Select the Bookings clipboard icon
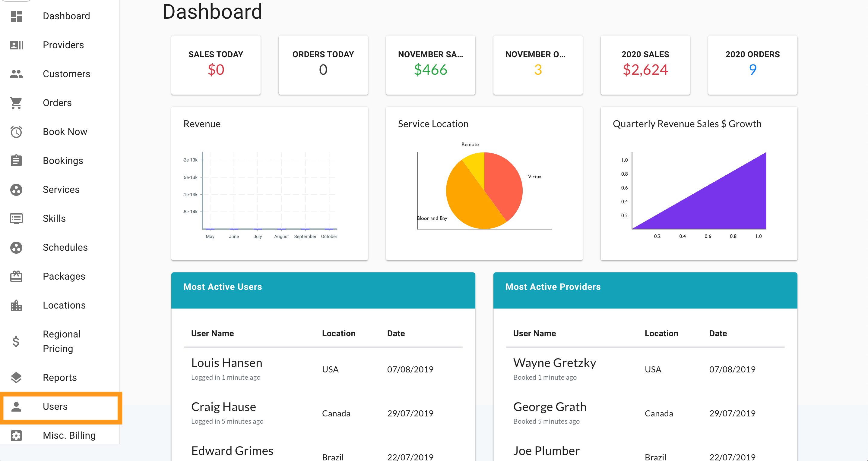This screenshot has width=868, height=461. pos(16,161)
